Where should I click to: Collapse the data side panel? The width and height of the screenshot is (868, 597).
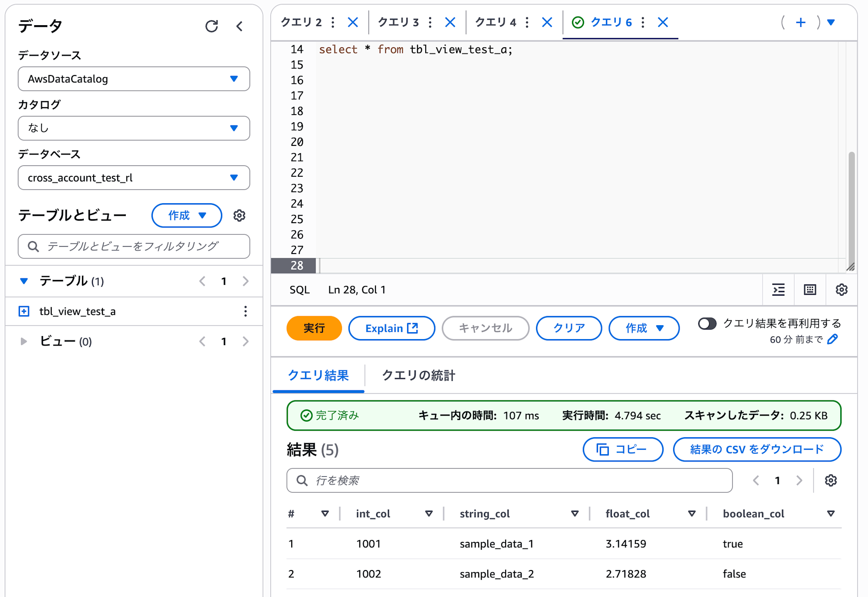[239, 26]
